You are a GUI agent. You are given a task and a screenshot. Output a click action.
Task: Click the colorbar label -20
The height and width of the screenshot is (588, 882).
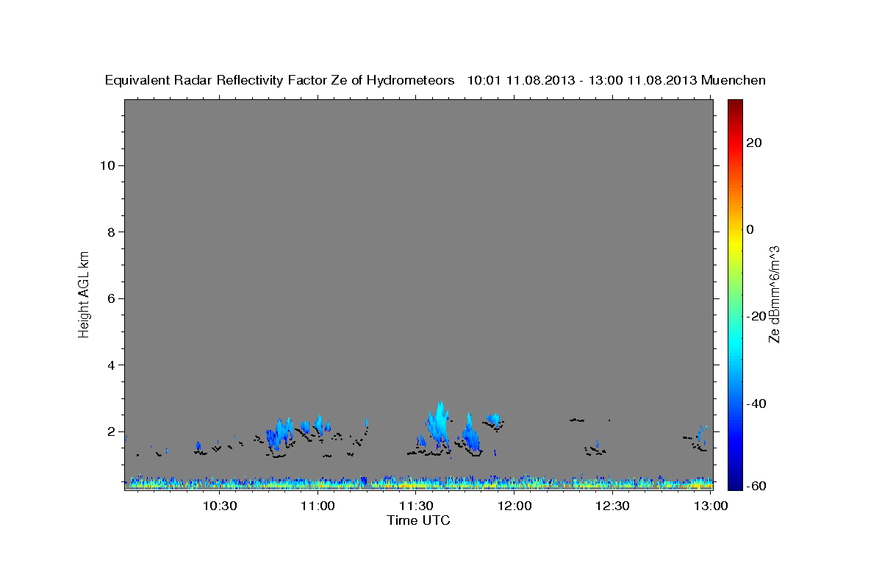point(758,316)
